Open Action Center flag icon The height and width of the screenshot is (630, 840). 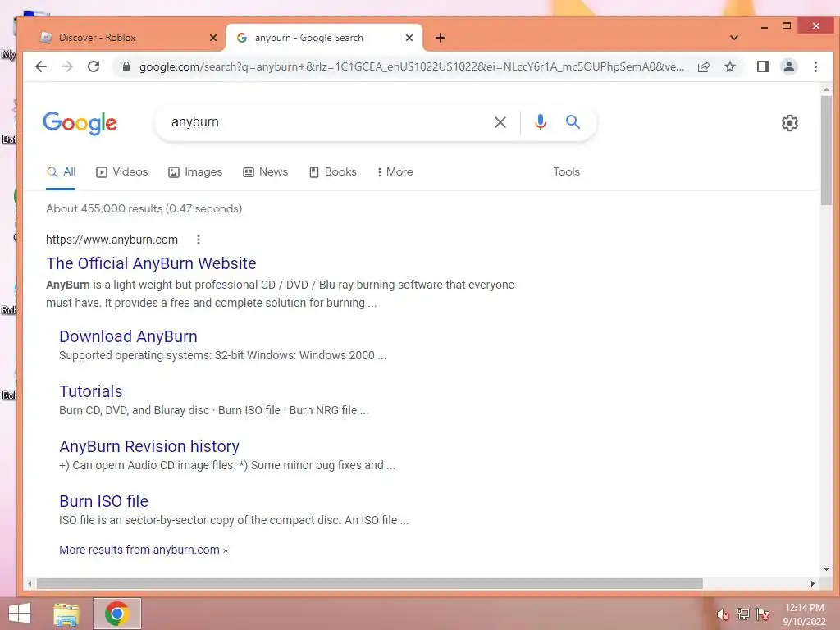[763, 614]
